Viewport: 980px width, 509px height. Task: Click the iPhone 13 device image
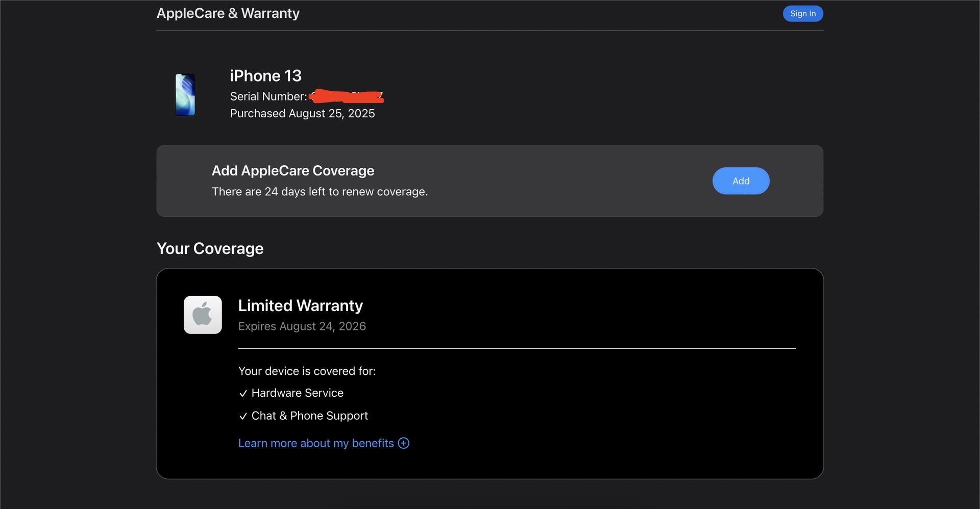[185, 95]
